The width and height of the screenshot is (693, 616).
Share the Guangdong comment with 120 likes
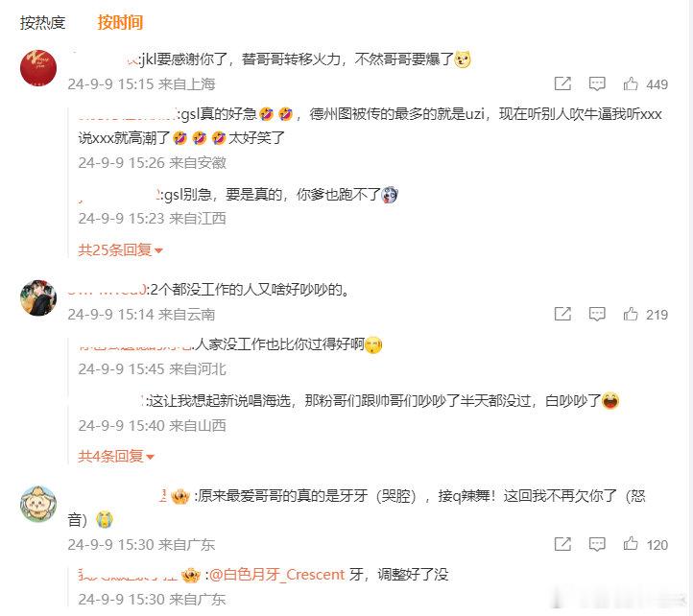(562, 544)
